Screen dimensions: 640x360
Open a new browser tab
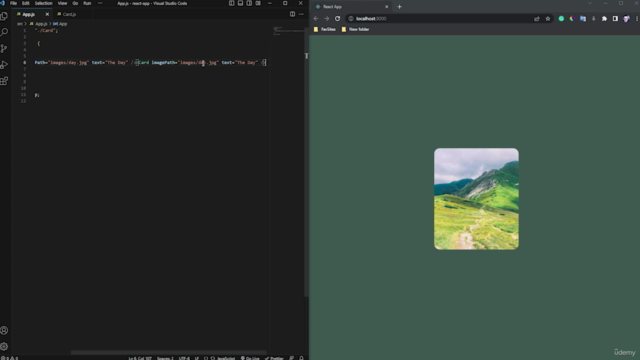[399, 7]
